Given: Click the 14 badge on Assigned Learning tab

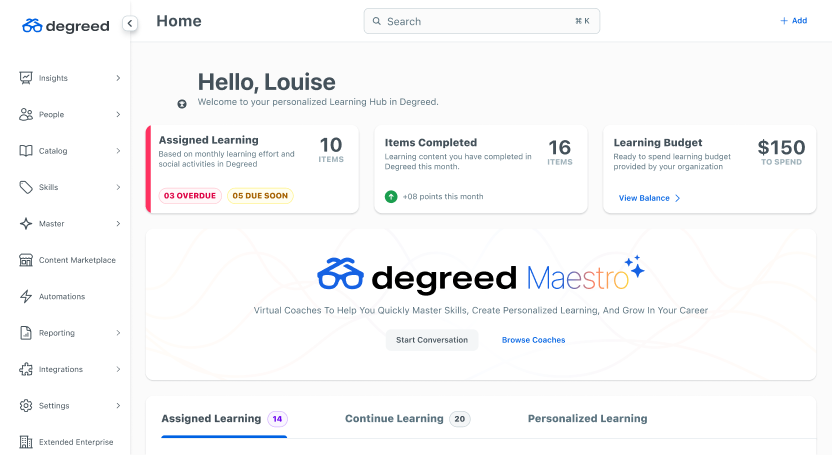Looking at the screenshot, I should [x=278, y=419].
